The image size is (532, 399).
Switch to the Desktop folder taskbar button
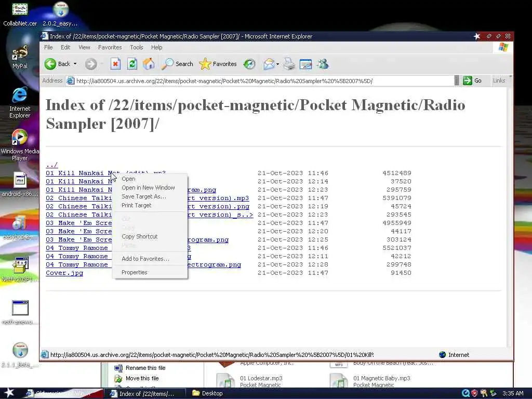[x=207, y=393]
